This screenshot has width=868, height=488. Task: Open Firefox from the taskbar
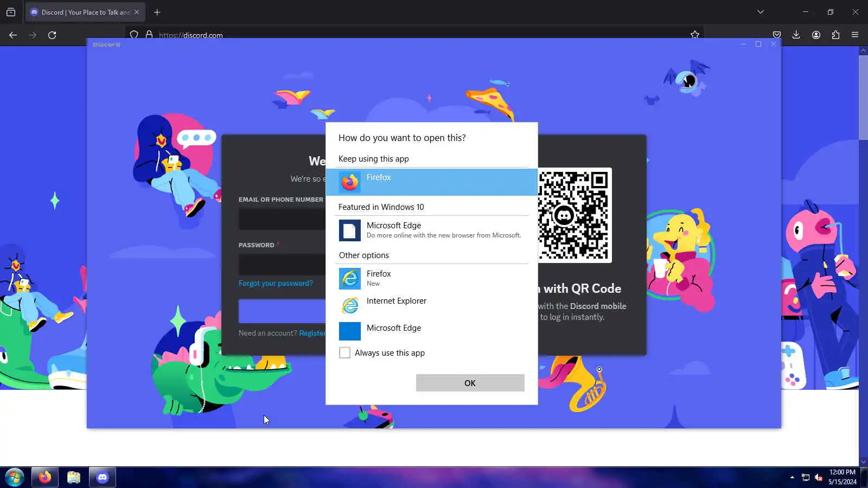click(45, 477)
